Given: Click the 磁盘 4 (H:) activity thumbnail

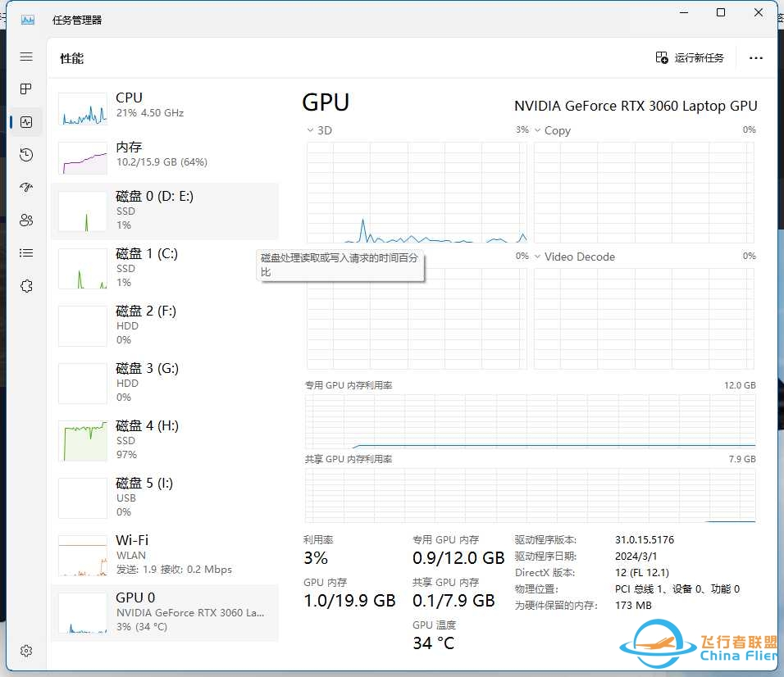Looking at the screenshot, I should point(83,441).
